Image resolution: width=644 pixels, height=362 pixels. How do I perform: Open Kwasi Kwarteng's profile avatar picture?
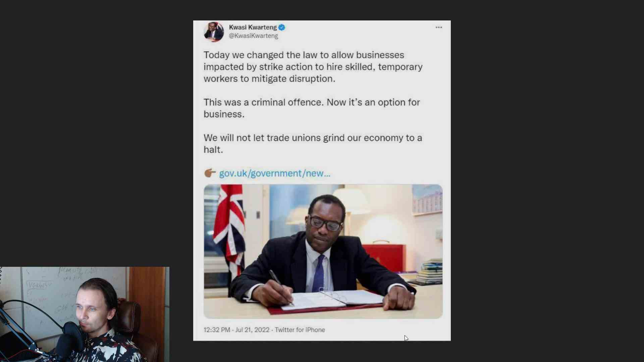(x=214, y=32)
